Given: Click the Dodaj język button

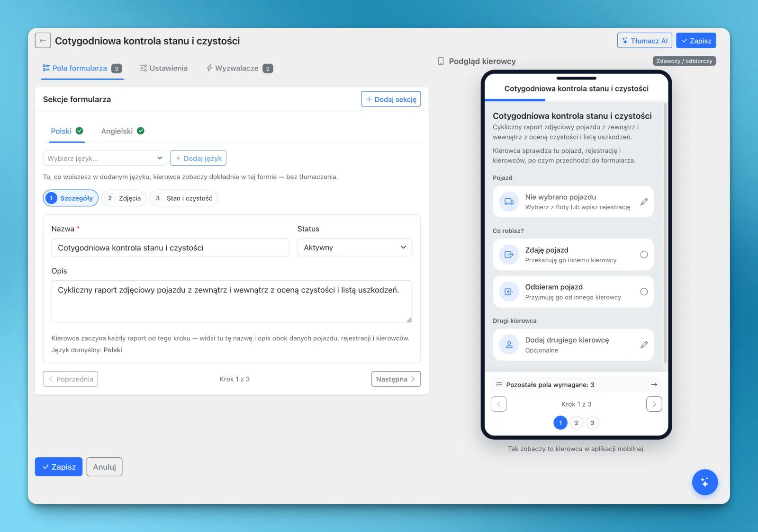Looking at the screenshot, I should (198, 158).
